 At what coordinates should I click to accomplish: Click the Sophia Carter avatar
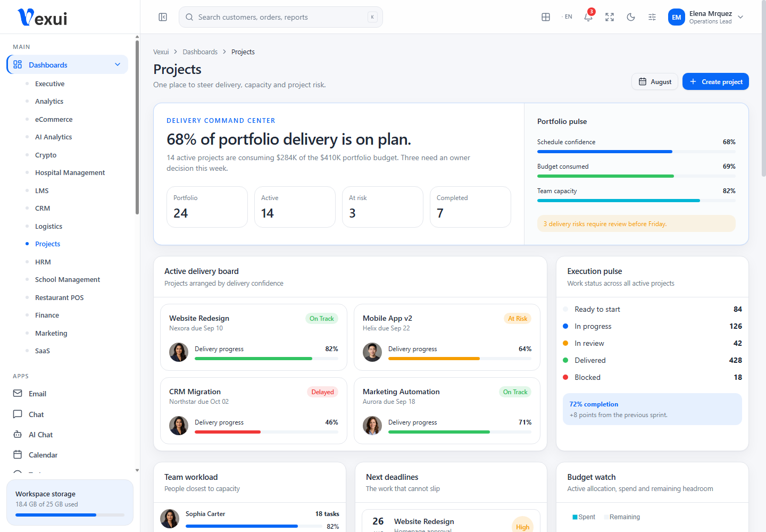[x=170, y=519]
